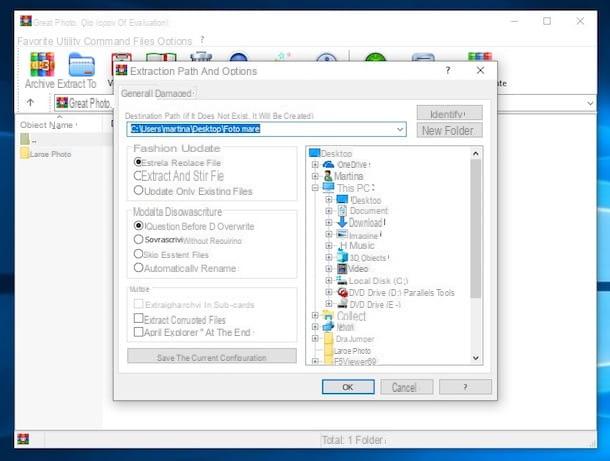Image resolution: width=610 pixels, height=461 pixels.
Task: Select the Document folder icon in tree
Action: (342, 211)
